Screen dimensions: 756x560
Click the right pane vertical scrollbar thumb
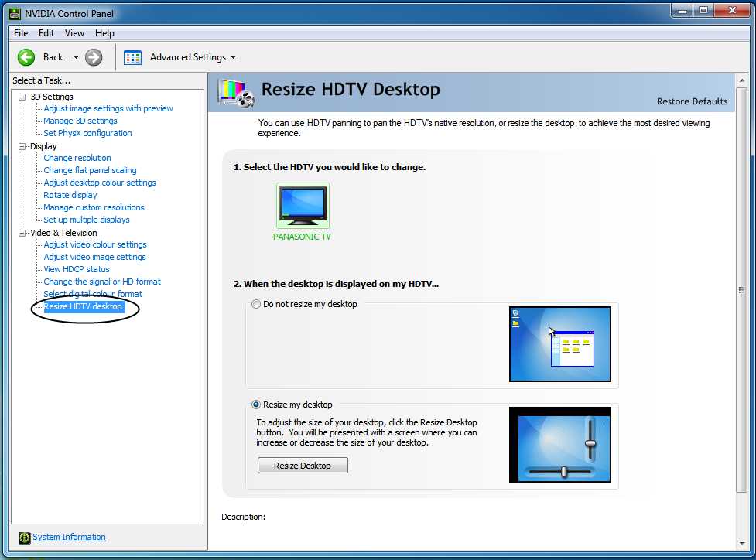pyautogui.click(x=741, y=289)
